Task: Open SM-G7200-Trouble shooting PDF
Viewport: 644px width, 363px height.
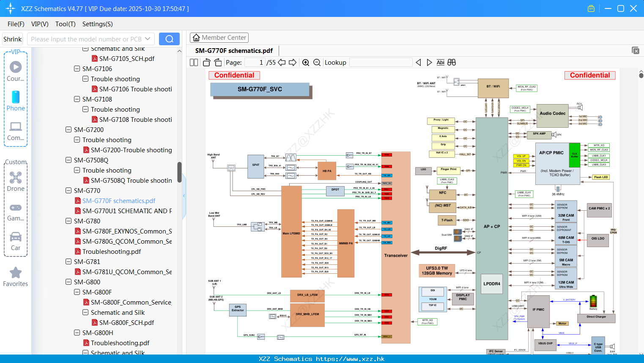Action: (127, 150)
